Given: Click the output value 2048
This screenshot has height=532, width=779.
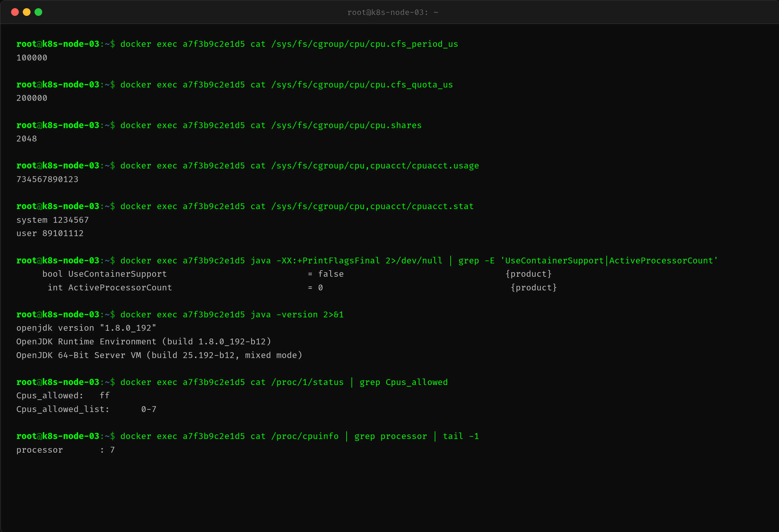Looking at the screenshot, I should coord(27,139).
